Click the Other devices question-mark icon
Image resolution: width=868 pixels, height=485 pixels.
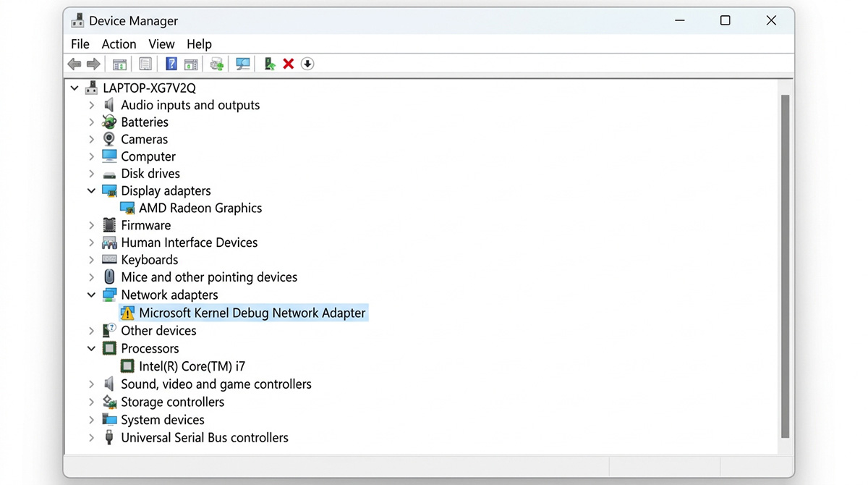pos(109,330)
